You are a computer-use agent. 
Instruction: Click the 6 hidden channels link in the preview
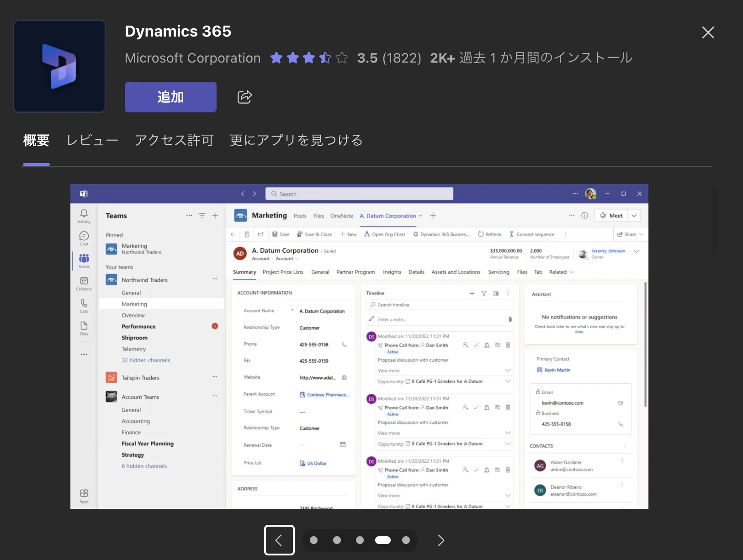[x=144, y=466]
